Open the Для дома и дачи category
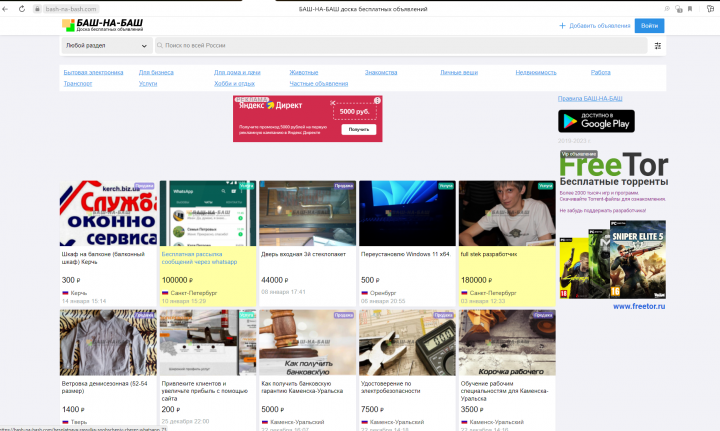This screenshot has width=720, height=431. point(237,73)
